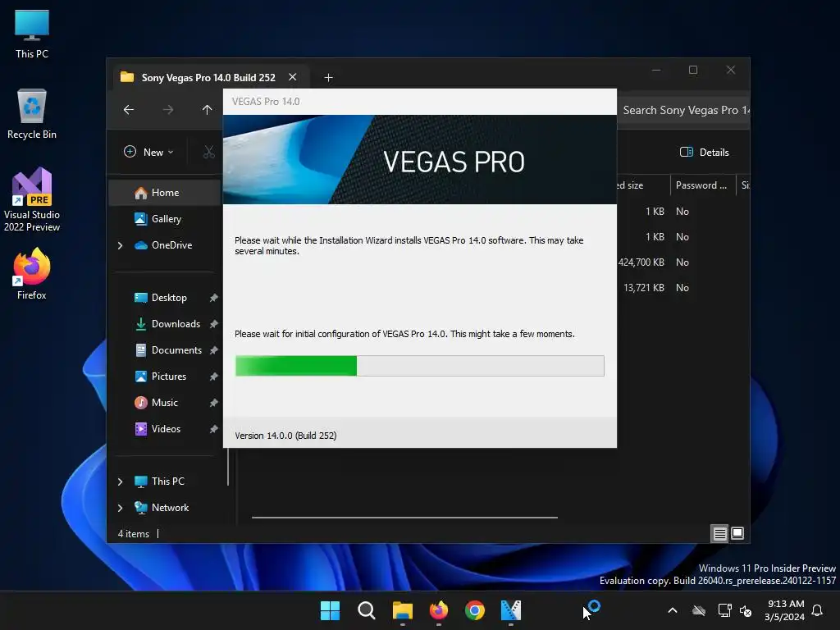Switch to large thumbnails view
This screenshot has width=840, height=630.
(x=737, y=533)
